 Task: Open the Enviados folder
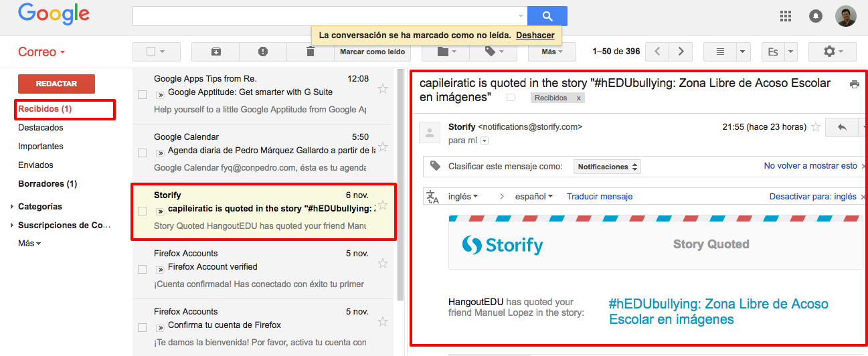[x=35, y=165]
